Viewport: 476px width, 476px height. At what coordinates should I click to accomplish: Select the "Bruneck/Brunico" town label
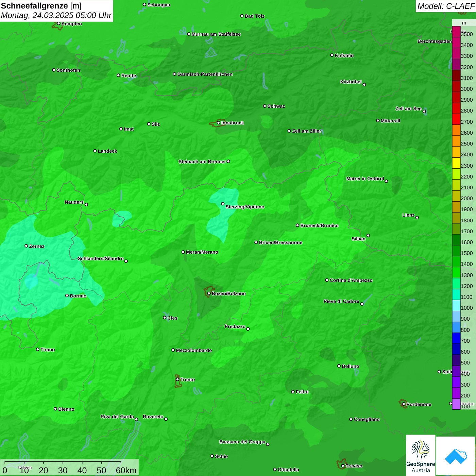click(319, 225)
